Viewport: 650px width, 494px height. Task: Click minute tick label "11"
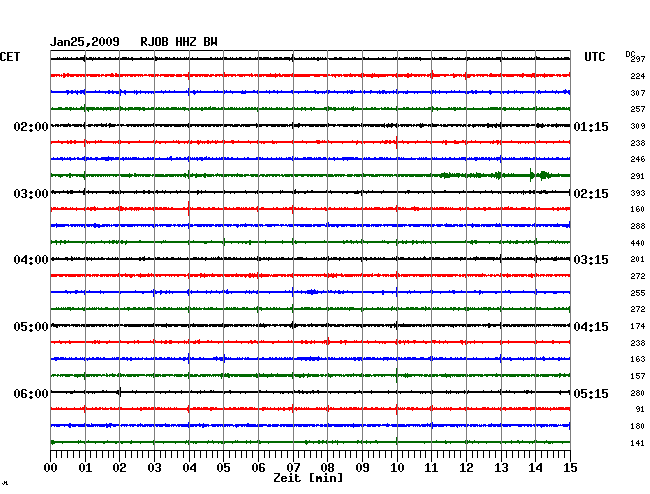click(432, 468)
